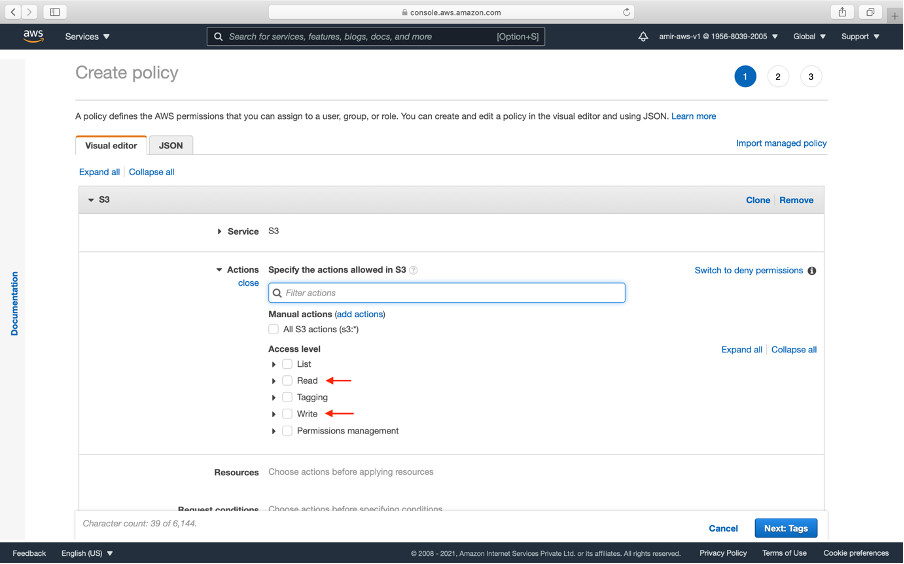Check the List access level checkbox
Viewport: 904px width, 564px height.
[287, 364]
